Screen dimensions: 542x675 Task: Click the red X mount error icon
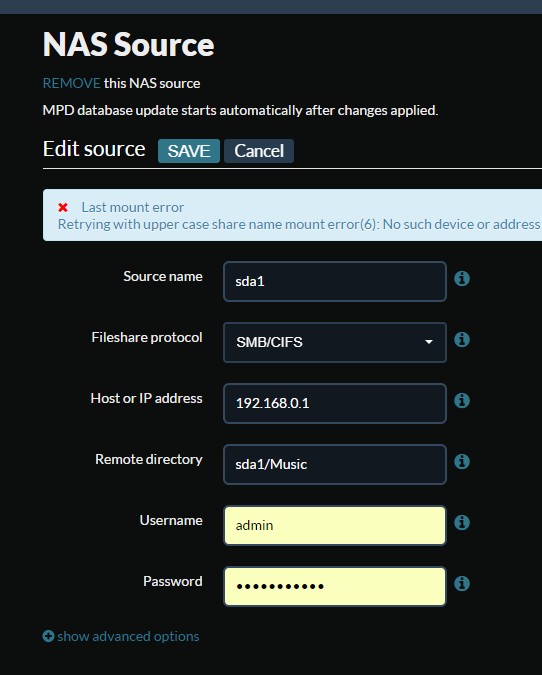coord(63,207)
